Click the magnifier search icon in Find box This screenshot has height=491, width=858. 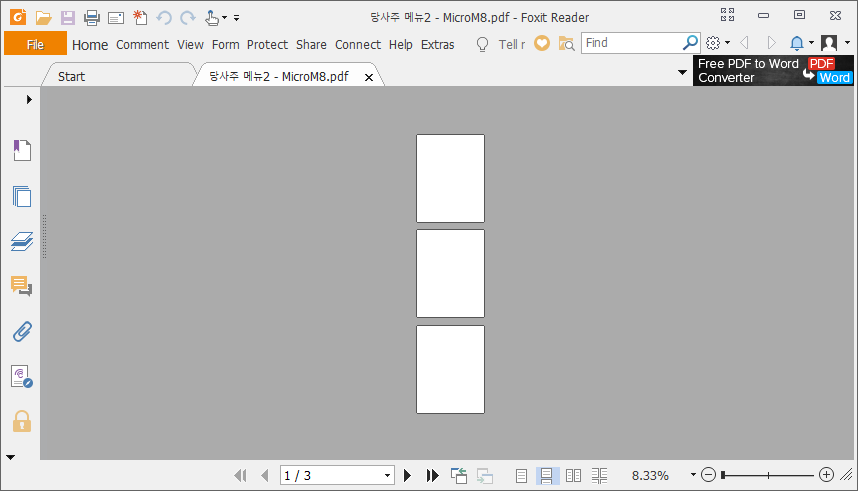coord(691,42)
